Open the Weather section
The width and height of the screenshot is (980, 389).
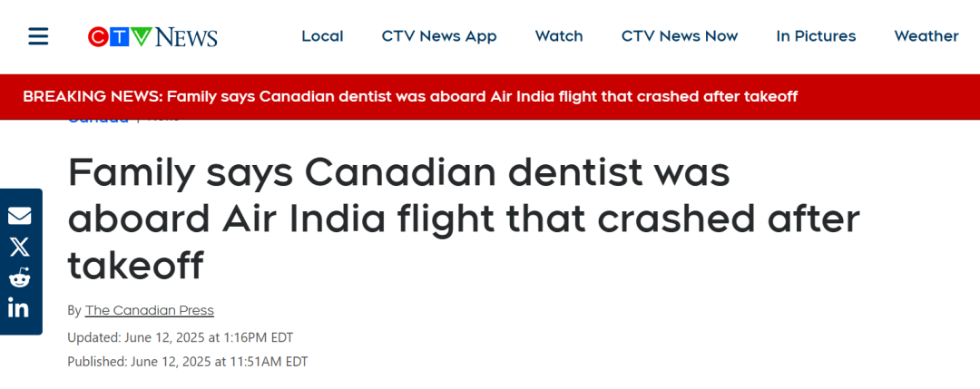coord(926,36)
